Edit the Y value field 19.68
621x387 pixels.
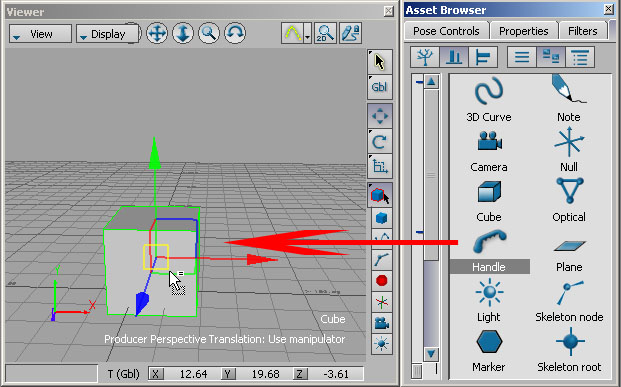coord(265,374)
